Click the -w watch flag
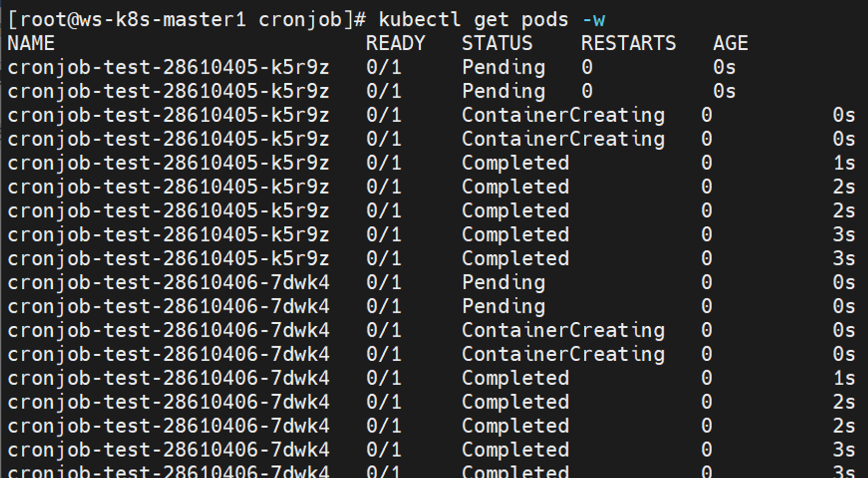The height and width of the screenshot is (478, 868). pyautogui.click(x=593, y=20)
